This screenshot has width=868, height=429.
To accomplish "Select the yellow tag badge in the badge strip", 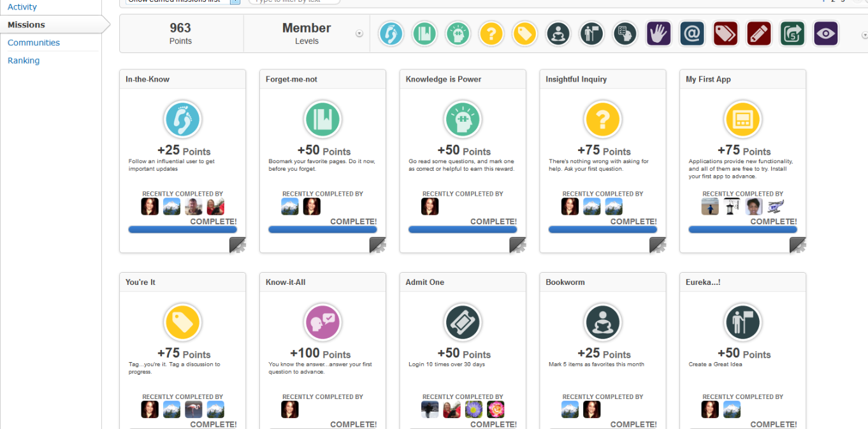I will [524, 34].
